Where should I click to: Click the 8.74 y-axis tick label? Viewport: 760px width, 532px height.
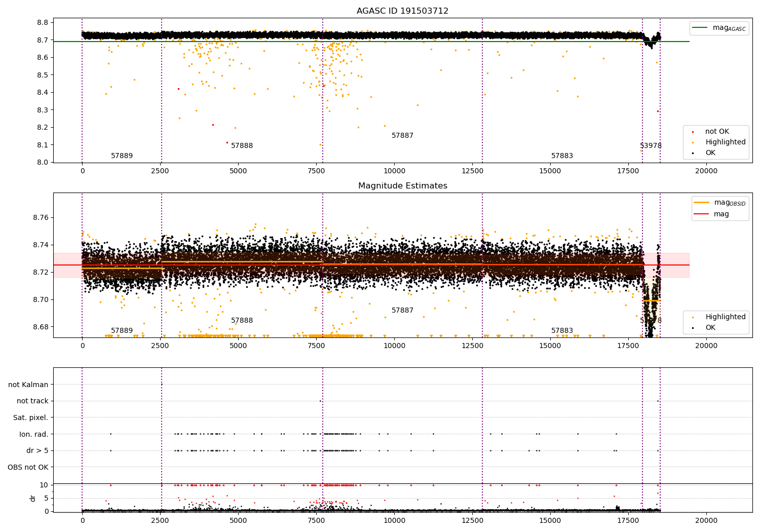point(41,245)
